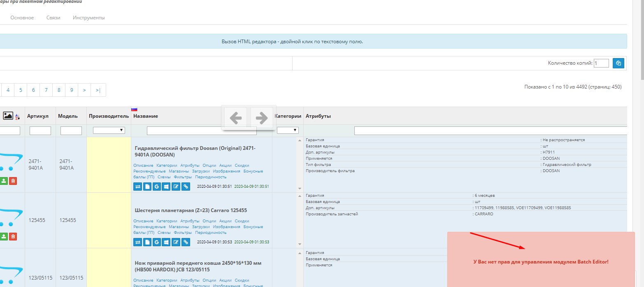Open Периодичность link for Doosan filter product

pos(211,177)
